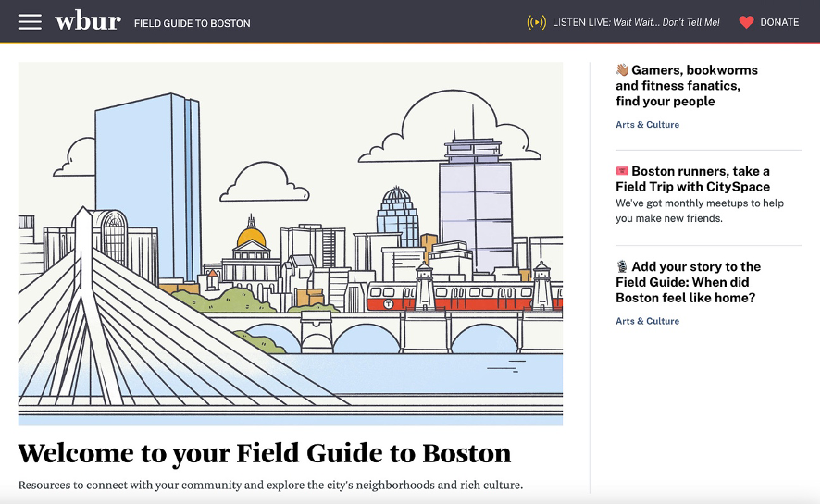Screen dimensions: 821x504
Task: Open the Boston skyline illustration
Action: (x=291, y=244)
